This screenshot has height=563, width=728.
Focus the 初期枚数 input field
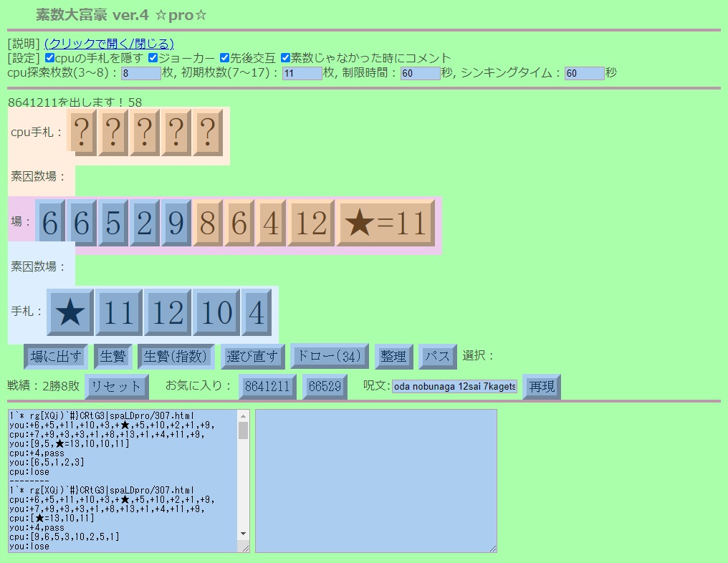302,73
